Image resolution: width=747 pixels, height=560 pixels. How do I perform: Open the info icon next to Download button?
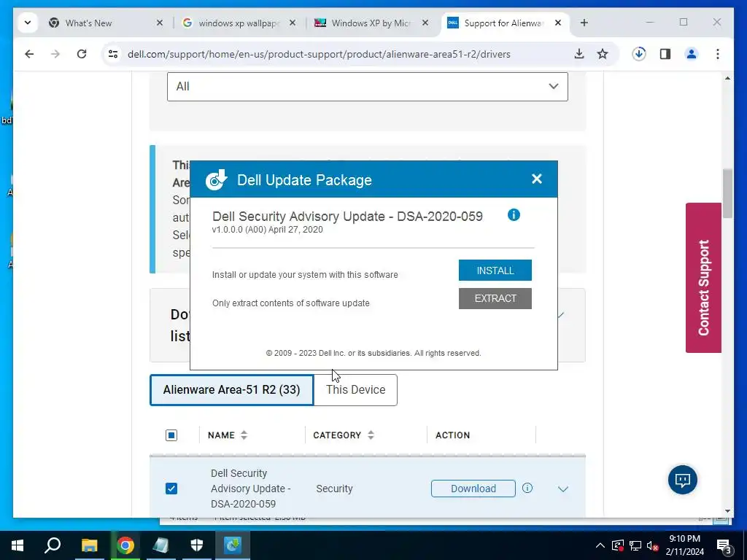[x=527, y=488]
